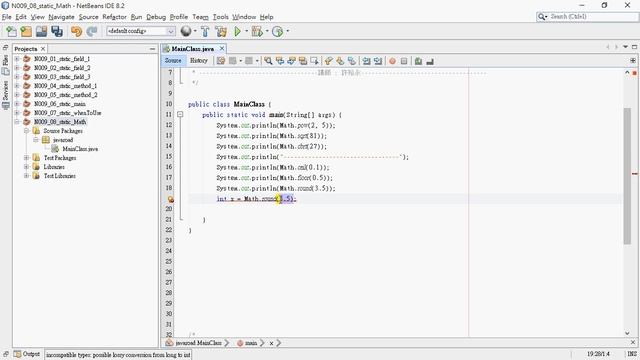This screenshot has height=360, width=640.
Task: Click the Find Selection magnifier icon
Action: point(268,61)
